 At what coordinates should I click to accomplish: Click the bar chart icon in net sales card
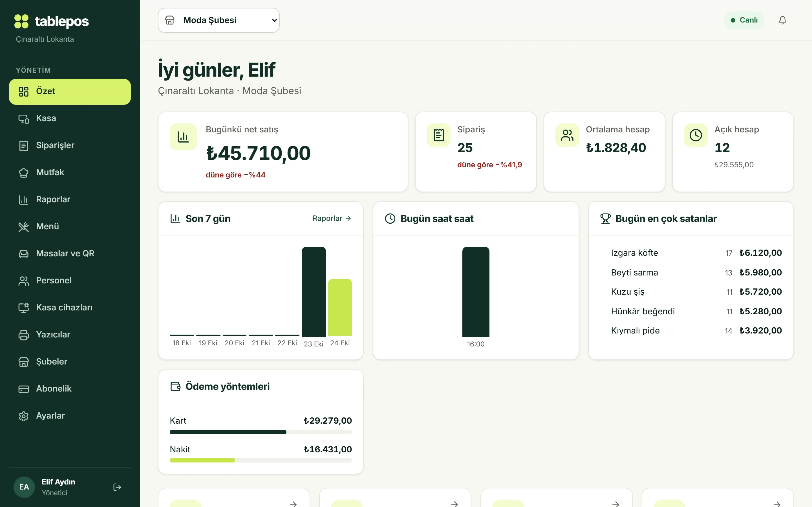(x=183, y=137)
